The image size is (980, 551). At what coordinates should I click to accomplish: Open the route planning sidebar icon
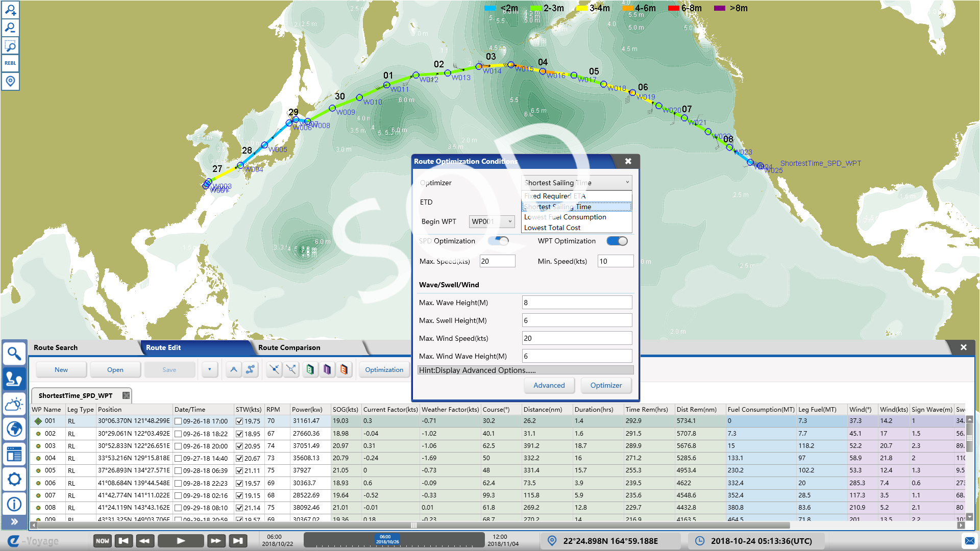click(x=14, y=379)
